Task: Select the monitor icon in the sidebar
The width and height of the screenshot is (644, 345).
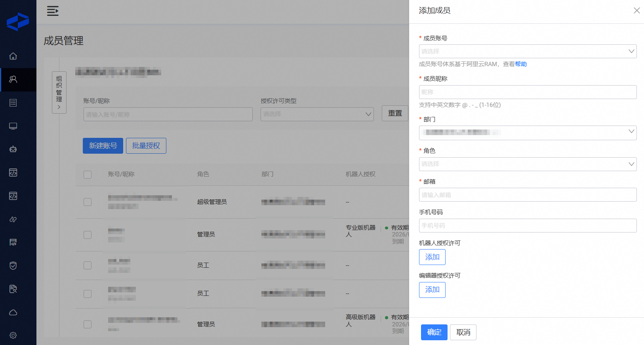Action: (x=13, y=126)
